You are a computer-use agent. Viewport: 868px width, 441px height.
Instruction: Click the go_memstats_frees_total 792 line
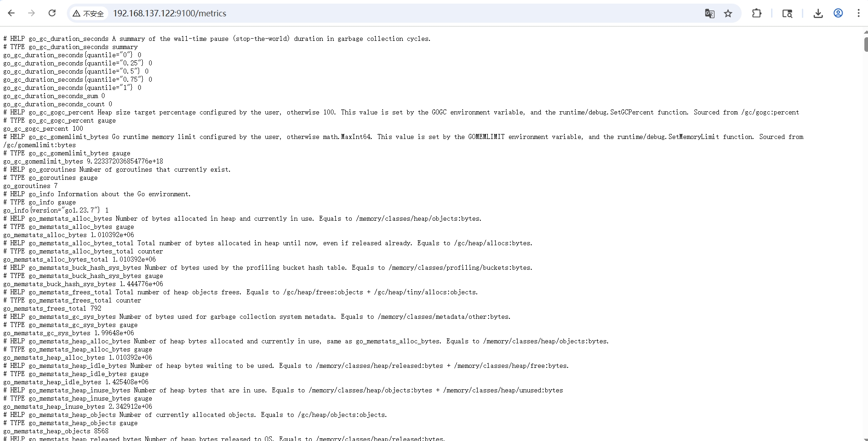[52, 308]
